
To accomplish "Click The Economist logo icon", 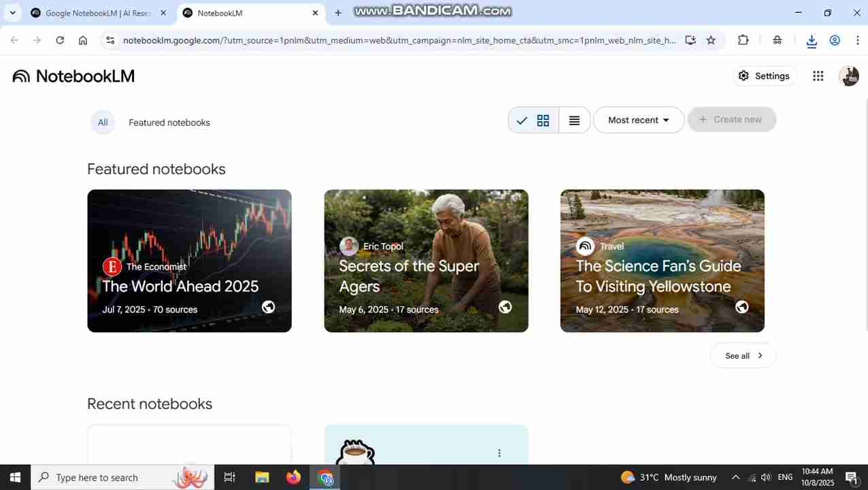I will pyautogui.click(x=112, y=267).
